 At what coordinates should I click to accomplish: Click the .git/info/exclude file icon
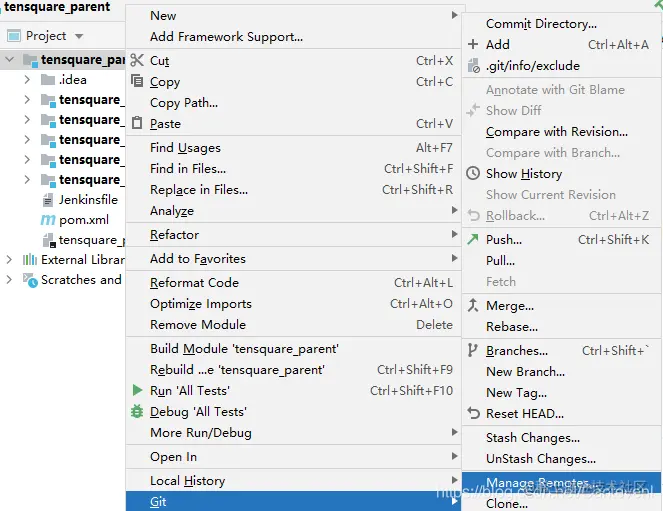(x=474, y=66)
